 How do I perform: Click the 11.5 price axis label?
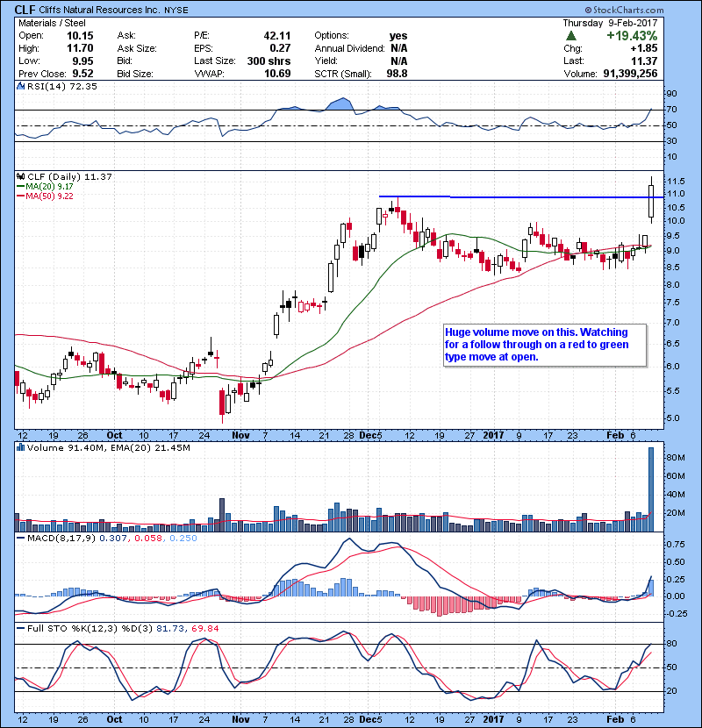pyautogui.click(x=676, y=182)
